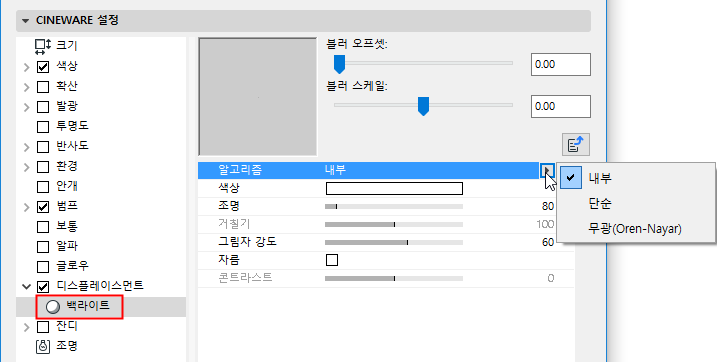Adjust the 조명 value slider
Image resolution: width=717 pixels, height=362 pixels.
(394, 207)
